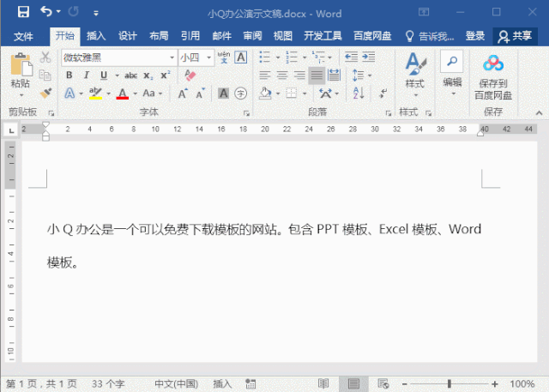Click 保存到百度网盘 cloud button

[493, 77]
